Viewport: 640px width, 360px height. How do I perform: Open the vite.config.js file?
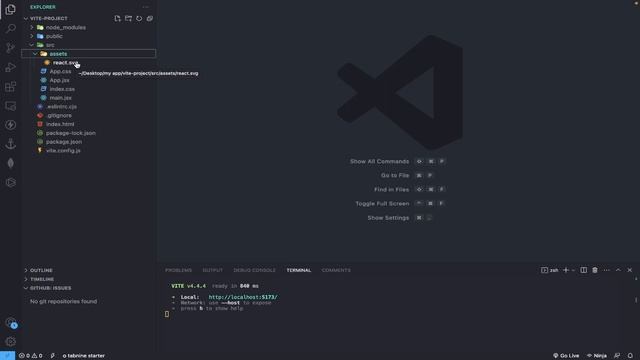tap(62, 151)
